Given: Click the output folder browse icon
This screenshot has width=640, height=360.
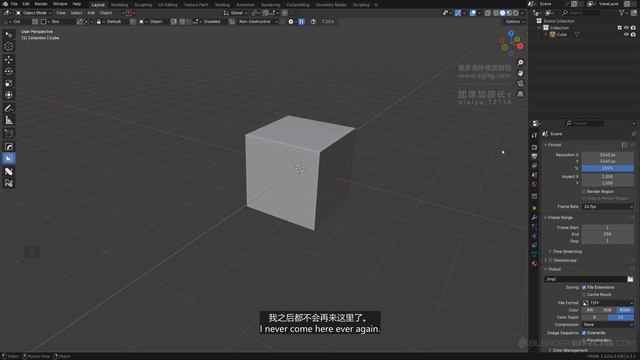Looking at the screenshot, I should coord(630,279).
